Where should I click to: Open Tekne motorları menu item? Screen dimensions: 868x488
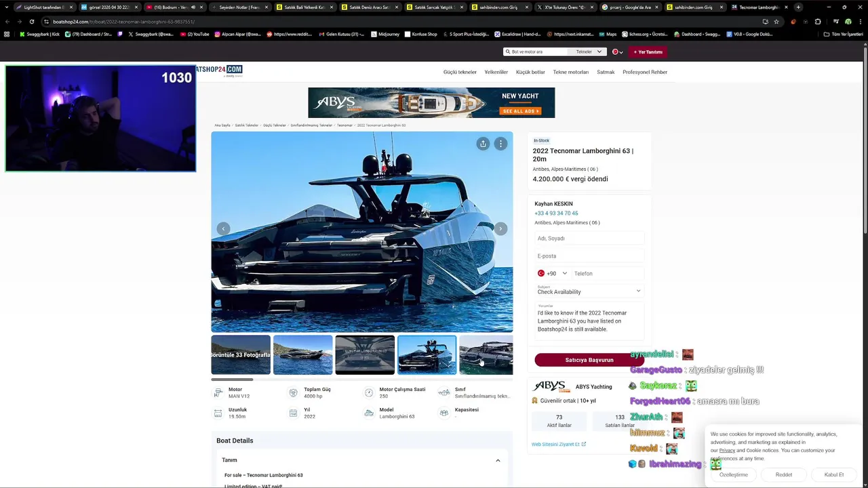click(x=571, y=72)
